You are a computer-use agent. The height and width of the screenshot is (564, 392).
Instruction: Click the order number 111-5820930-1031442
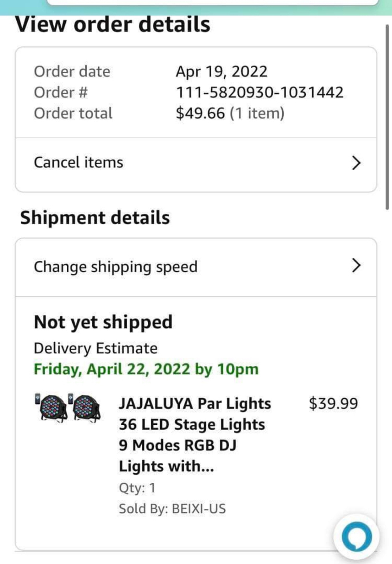tap(259, 93)
